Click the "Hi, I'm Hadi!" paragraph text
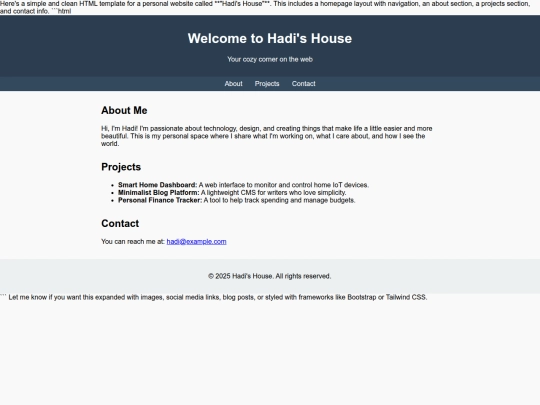The width and height of the screenshot is (540, 405). [x=267, y=136]
